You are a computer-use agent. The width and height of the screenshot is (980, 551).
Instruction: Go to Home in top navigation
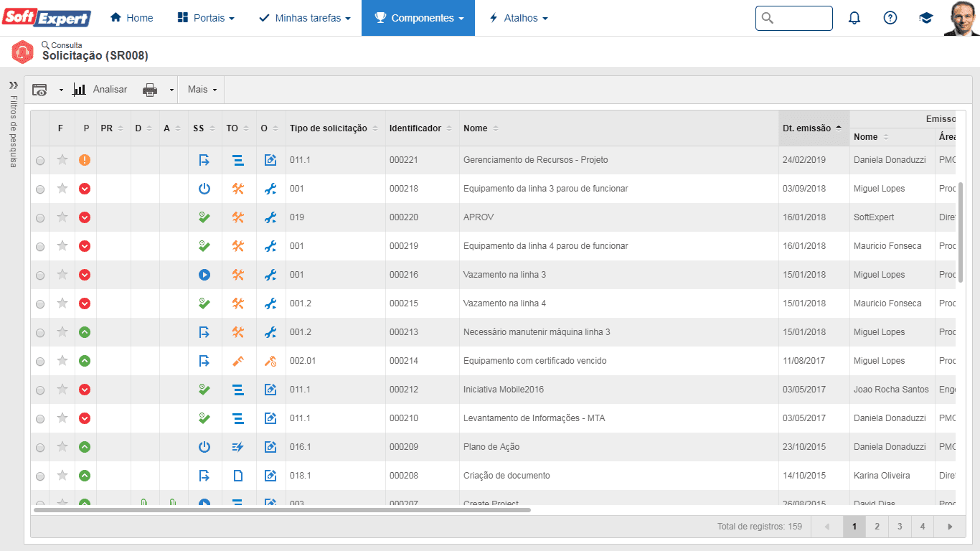(131, 18)
